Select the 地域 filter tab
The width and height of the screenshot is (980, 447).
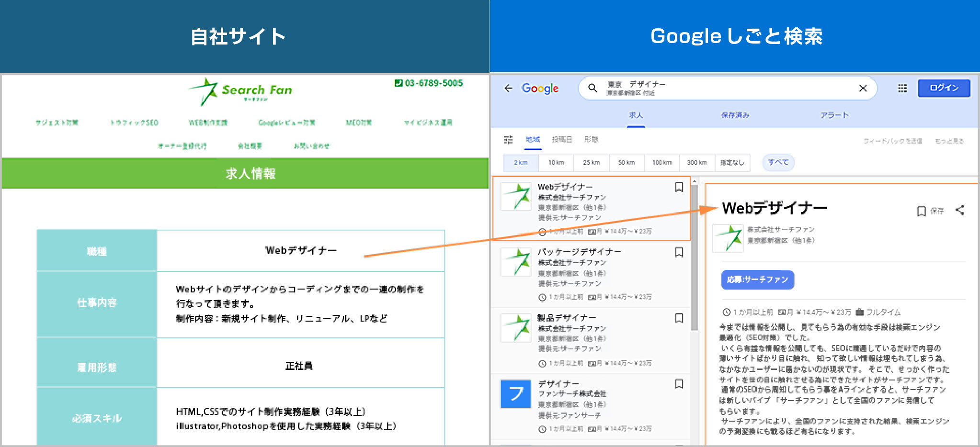click(x=533, y=139)
